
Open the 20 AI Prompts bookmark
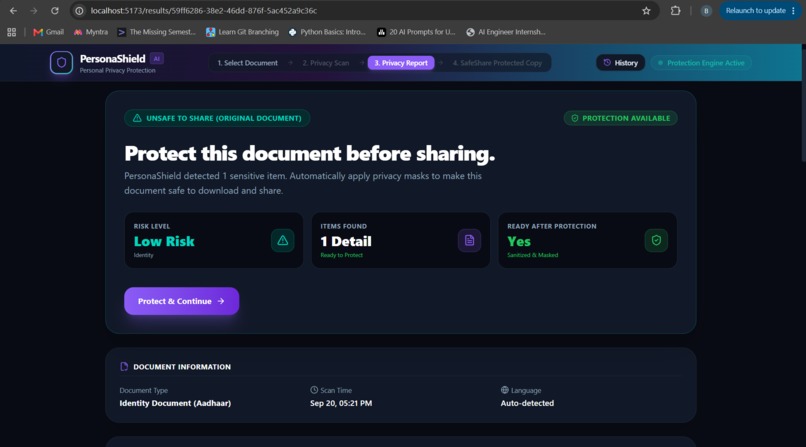point(416,32)
